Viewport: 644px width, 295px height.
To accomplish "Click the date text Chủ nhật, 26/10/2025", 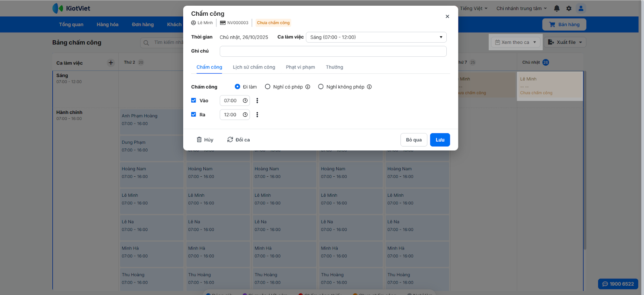I will point(244,37).
